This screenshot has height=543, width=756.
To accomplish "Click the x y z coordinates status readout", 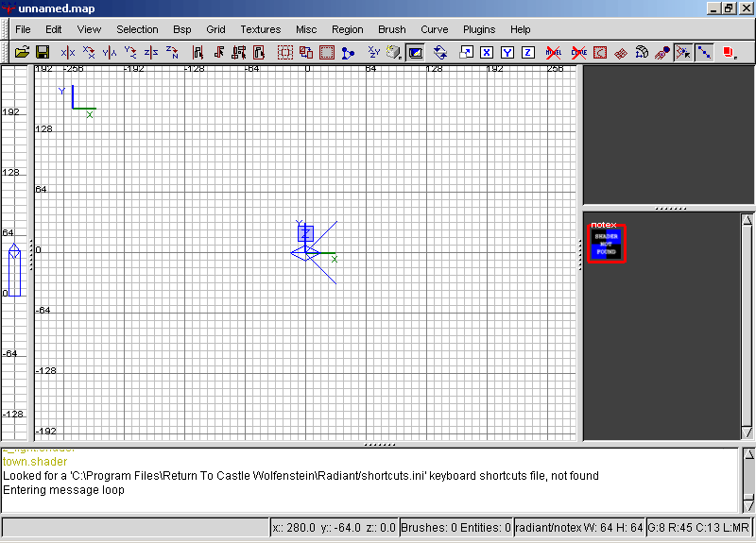I will (334, 528).
